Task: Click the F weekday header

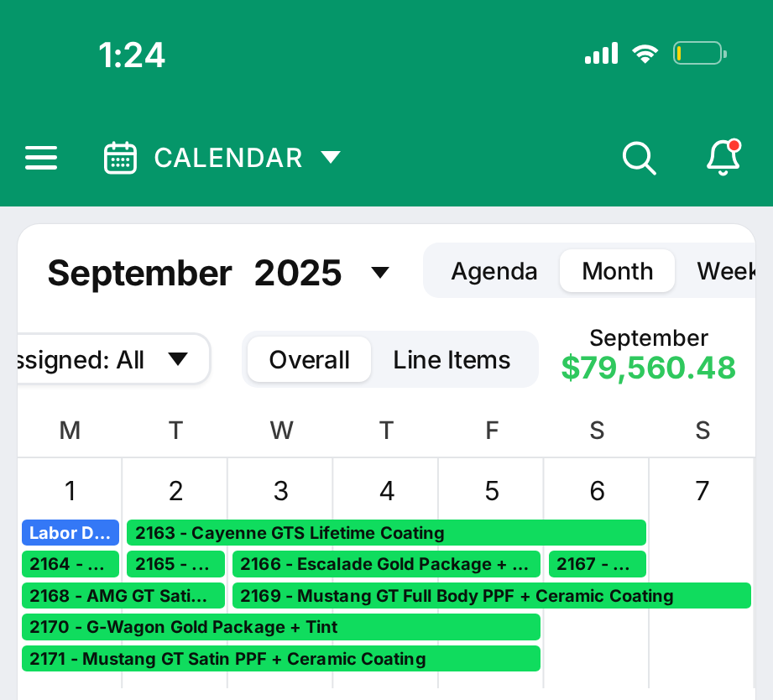Action: point(492,430)
